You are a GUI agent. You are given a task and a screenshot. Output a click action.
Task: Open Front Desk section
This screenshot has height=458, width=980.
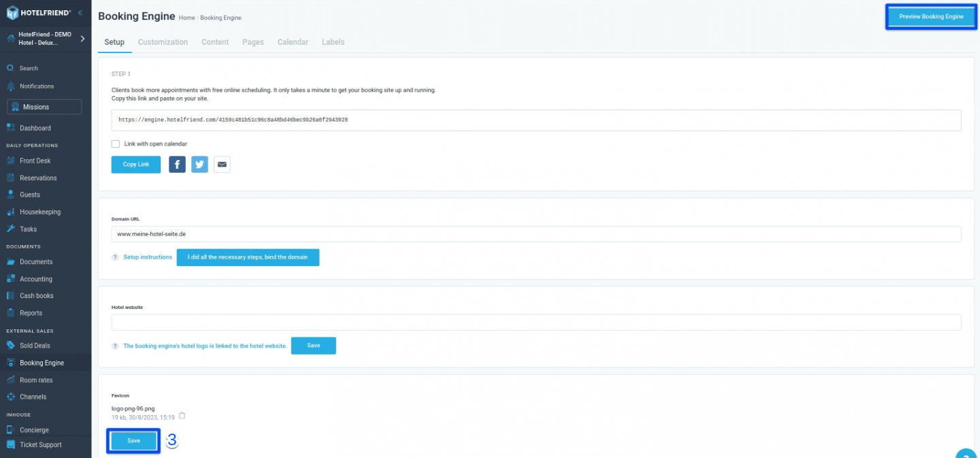coord(35,161)
